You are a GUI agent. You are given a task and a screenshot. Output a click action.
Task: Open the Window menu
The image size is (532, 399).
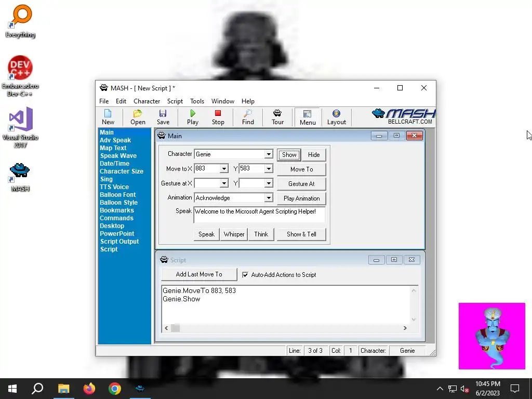click(x=222, y=101)
